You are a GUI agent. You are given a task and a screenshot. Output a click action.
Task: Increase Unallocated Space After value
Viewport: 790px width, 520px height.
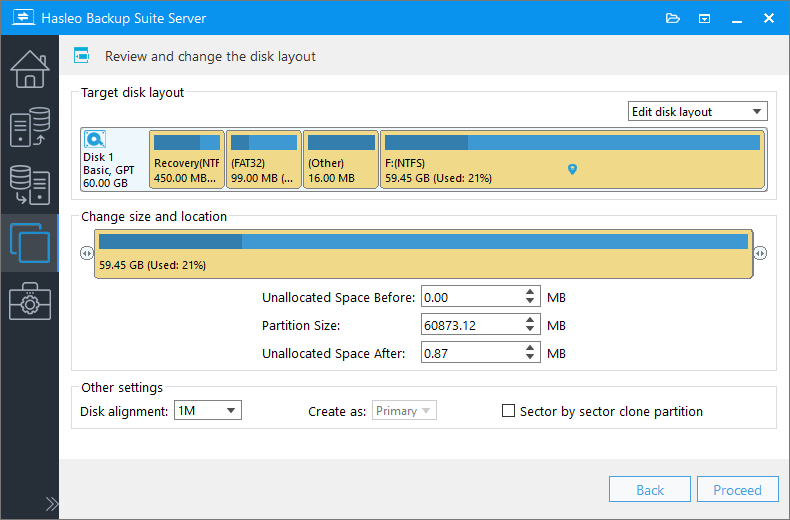point(530,348)
